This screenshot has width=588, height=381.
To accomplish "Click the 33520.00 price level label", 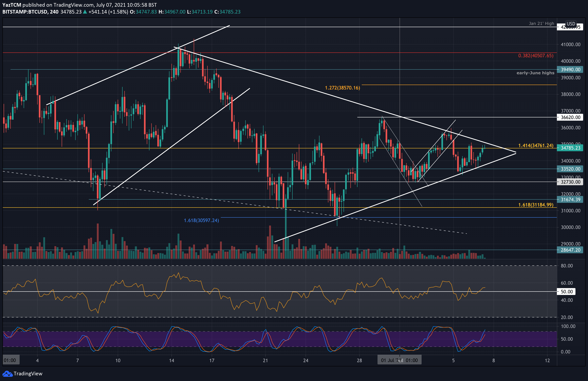I will coord(570,169).
